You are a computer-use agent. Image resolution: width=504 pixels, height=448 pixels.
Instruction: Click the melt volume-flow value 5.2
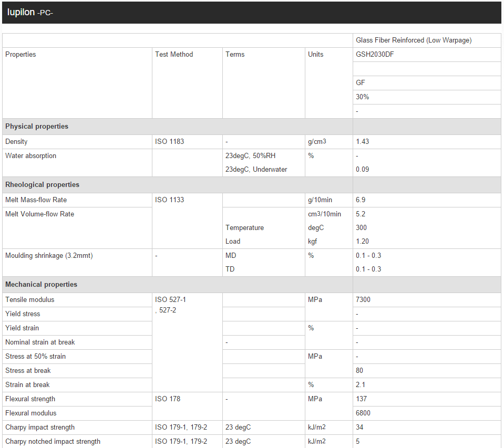361,214
